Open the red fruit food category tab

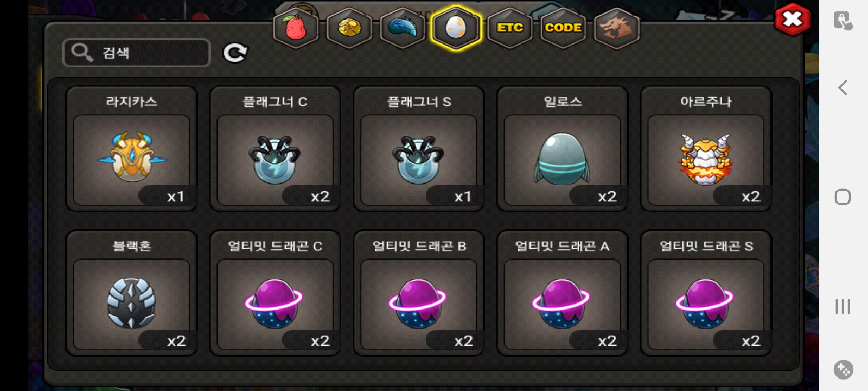pyautogui.click(x=296, y=28)
